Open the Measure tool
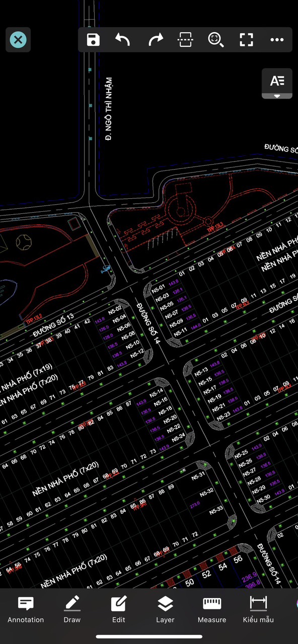 (212, 610)
